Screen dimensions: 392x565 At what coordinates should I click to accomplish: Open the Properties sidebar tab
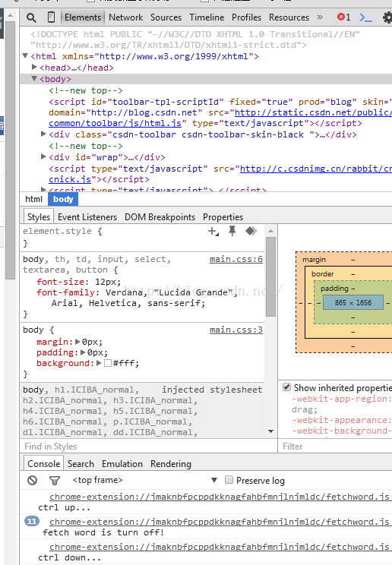pos(223,217)
